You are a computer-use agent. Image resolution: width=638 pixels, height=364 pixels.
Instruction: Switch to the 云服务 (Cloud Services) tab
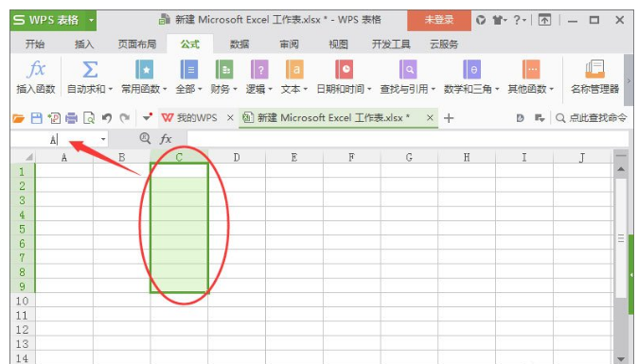coord(444,43)
